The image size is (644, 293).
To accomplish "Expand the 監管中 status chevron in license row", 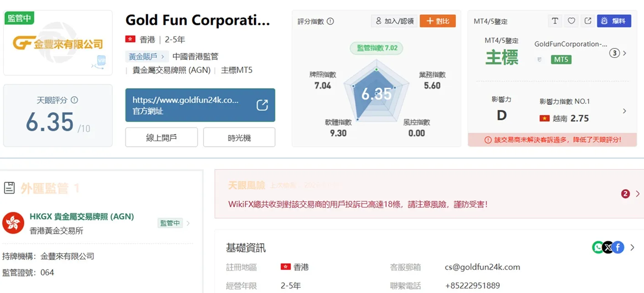I will coord(188,223).
